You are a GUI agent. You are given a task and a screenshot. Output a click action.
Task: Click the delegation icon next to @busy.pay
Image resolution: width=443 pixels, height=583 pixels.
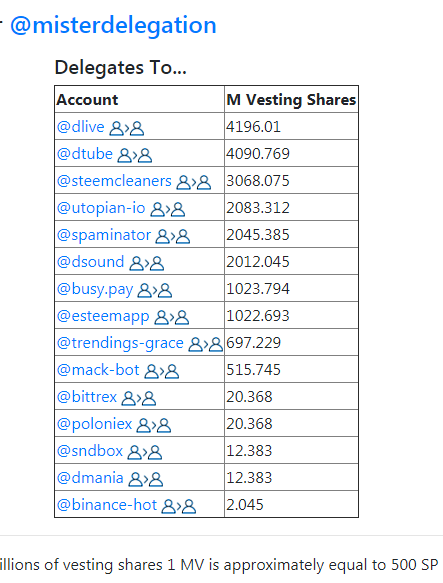coord(155,290)
